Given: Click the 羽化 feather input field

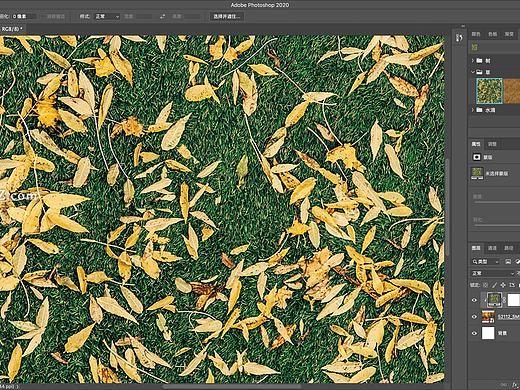Looking at the screenshot, I should coord(24,16).
